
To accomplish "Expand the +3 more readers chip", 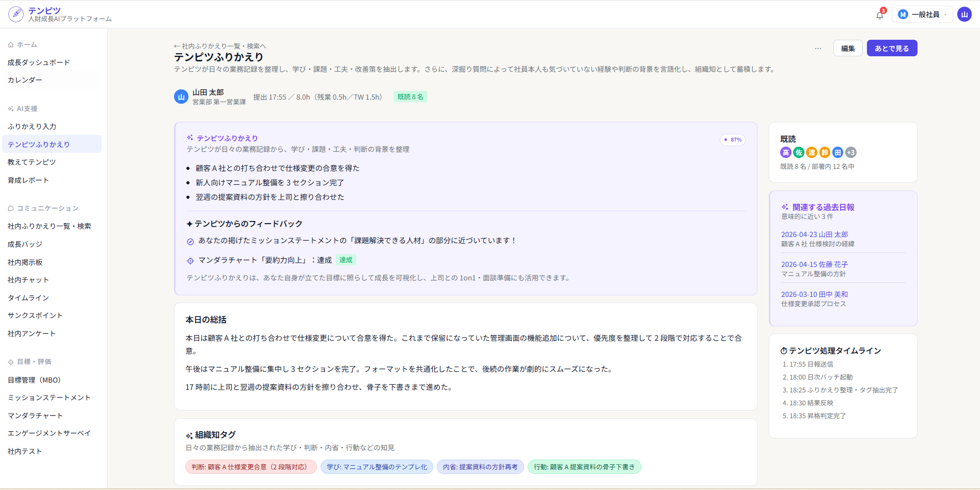I will [x=851, y=152].
